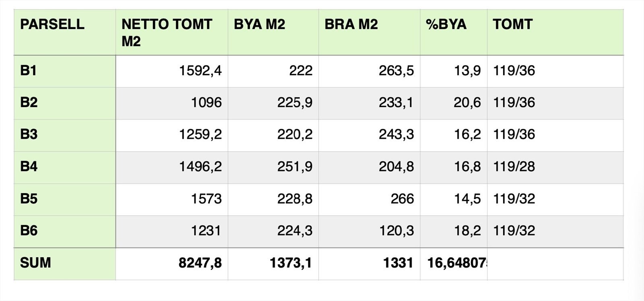644x301 pixels.
Task: Select the B6 BRA value 120,3
Action: (396, 231)
